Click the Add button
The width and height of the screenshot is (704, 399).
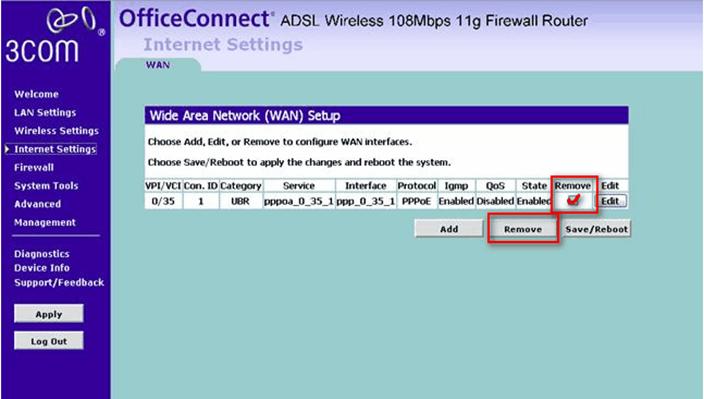[x=449, y=229]
